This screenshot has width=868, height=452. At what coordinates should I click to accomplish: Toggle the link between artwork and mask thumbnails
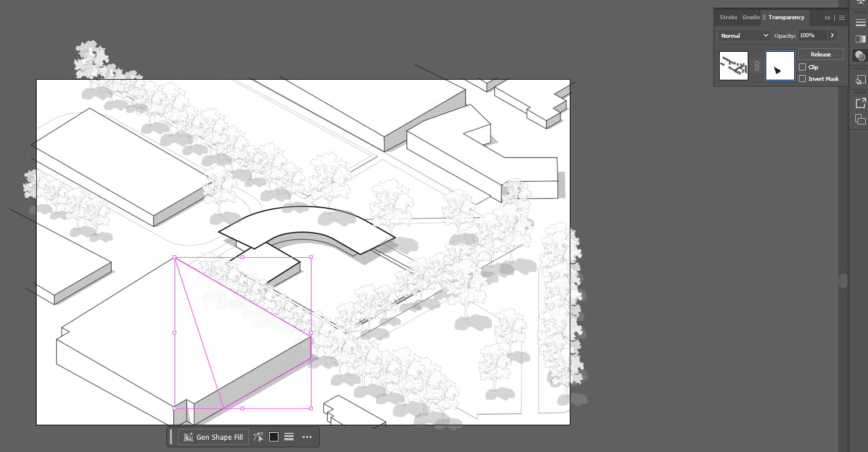tap(756, 65)
